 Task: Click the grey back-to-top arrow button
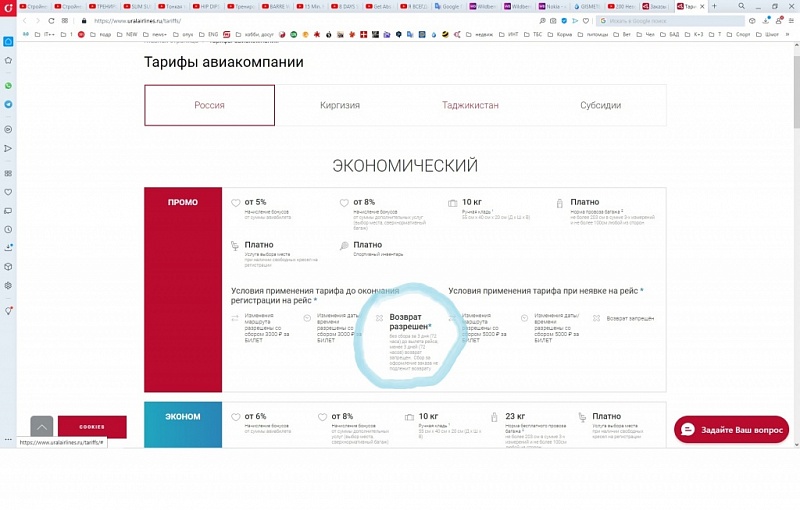click(x=42, y=427)
